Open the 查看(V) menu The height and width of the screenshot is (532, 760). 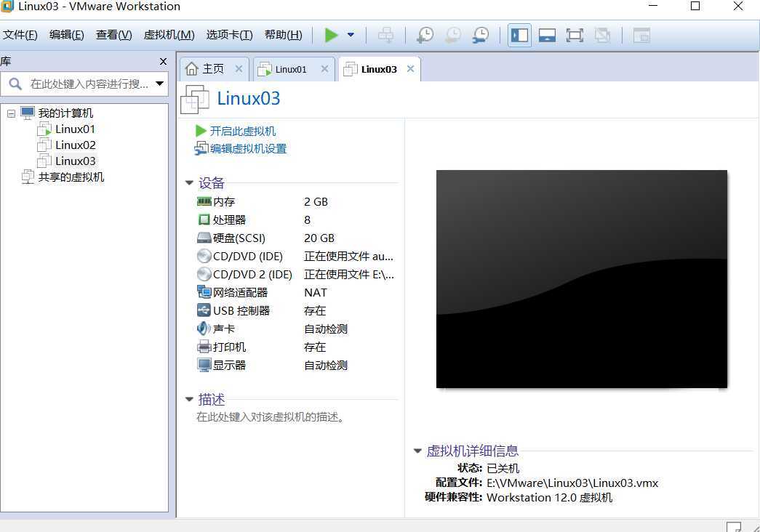coord(113,35)
